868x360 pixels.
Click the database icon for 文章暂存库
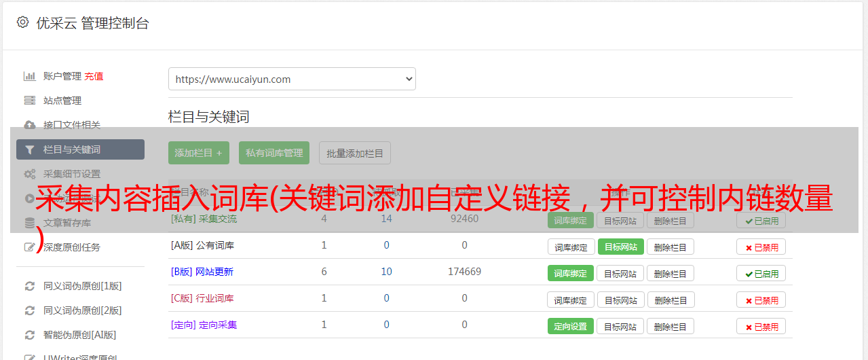pos(29,223)
